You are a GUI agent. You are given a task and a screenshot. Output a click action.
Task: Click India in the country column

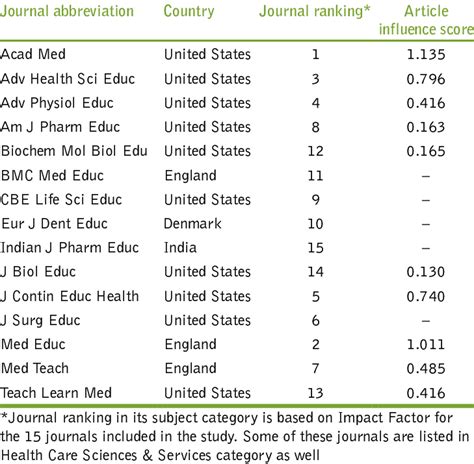(180, 248)
